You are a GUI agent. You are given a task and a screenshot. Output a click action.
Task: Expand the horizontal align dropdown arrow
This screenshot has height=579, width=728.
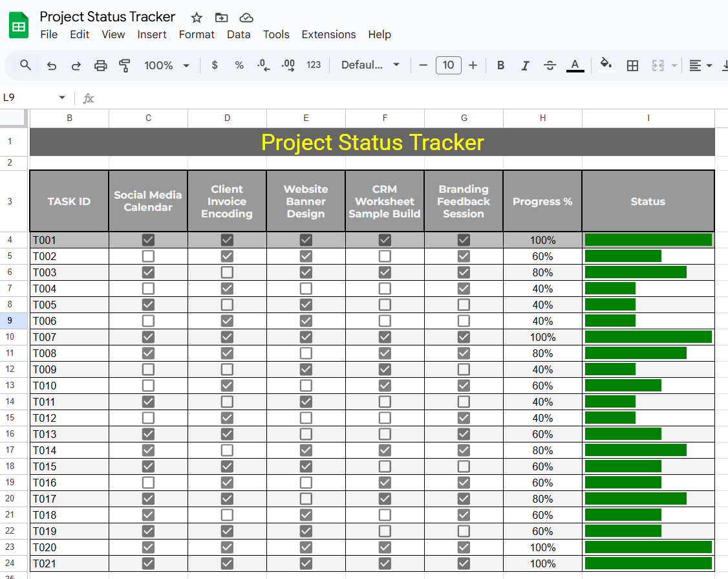(709, 65)
